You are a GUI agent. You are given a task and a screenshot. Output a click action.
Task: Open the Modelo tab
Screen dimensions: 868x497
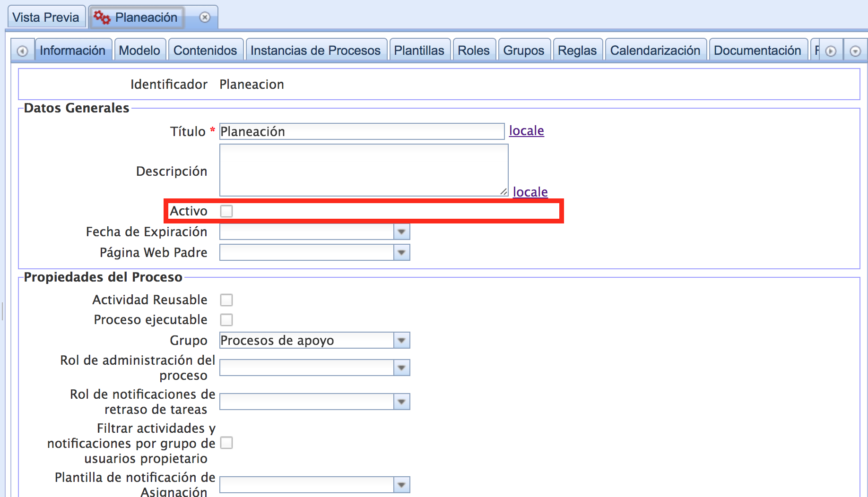139,50
